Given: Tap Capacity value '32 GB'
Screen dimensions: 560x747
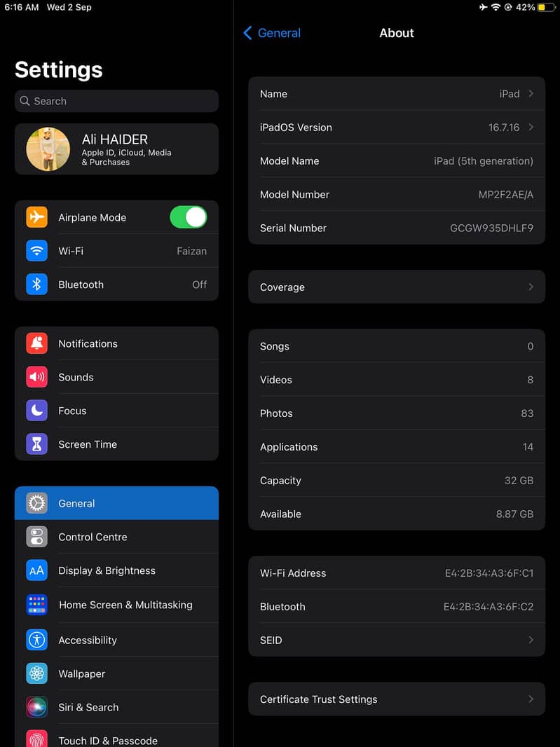Looking at the screenshot, I should coord(519,481).
